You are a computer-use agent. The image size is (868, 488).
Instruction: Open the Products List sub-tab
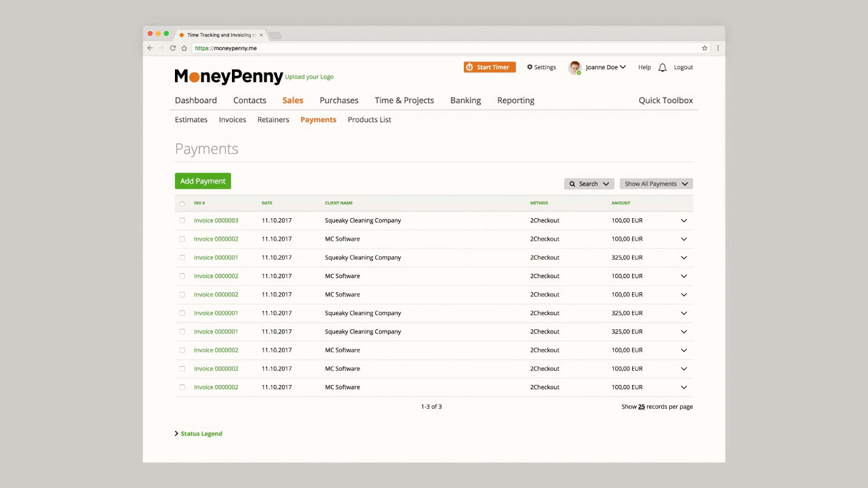coord(370,119)
